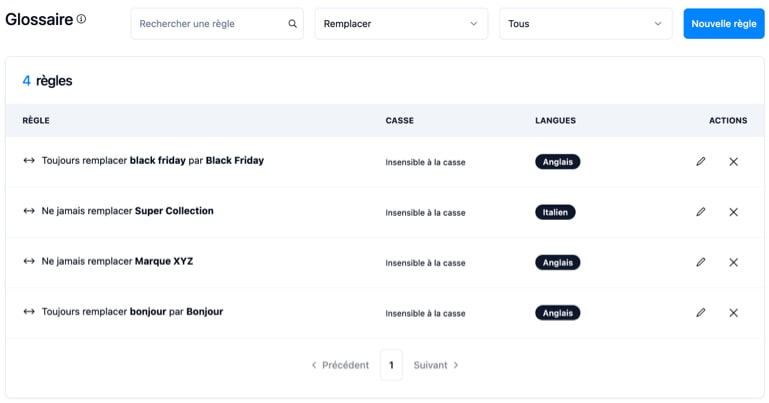Delete the black friday rule
This screenshot has width=769, height=403.
click(733, 161)
